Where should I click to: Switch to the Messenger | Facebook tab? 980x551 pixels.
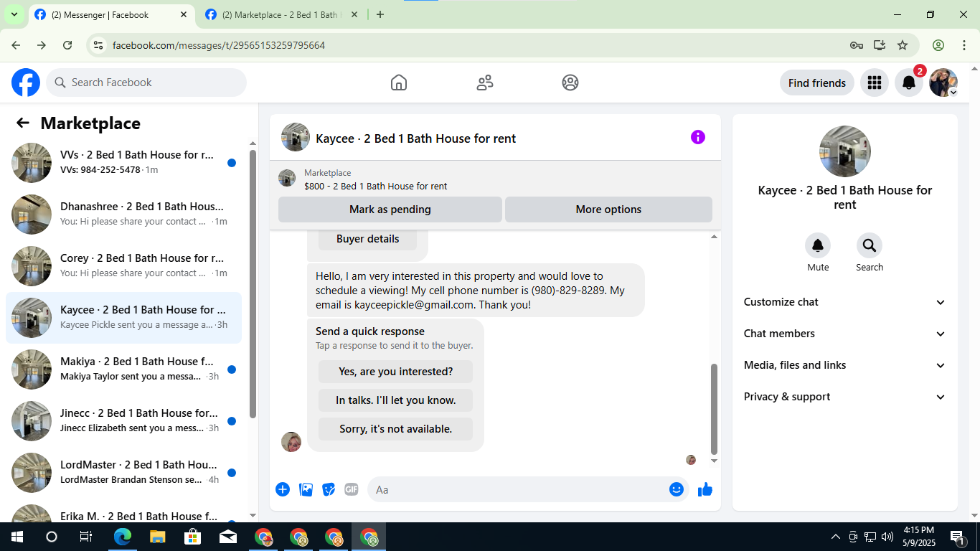pyautogui.click(x=111, y=14)
